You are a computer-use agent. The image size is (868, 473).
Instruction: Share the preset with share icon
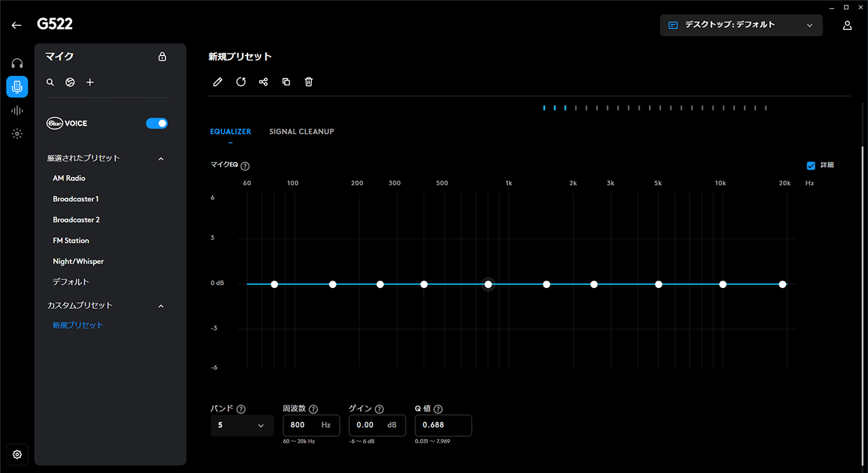[x=264, y=82]
